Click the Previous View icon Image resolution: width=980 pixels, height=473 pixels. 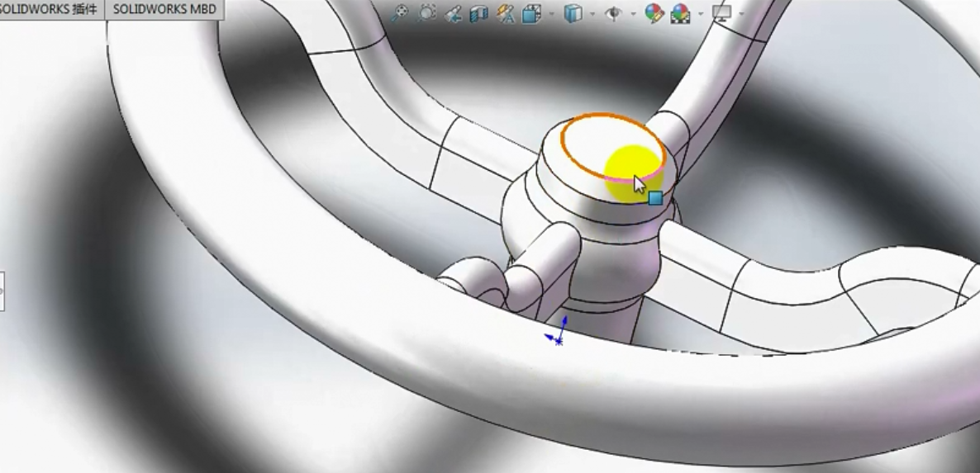453,13
